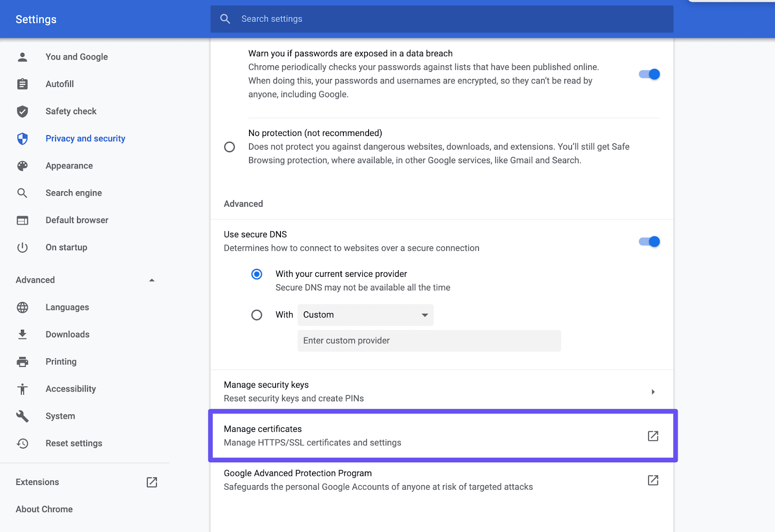775x532 pixels.
Task: Click the Downloads arrow icon
Action: (22, 334)
